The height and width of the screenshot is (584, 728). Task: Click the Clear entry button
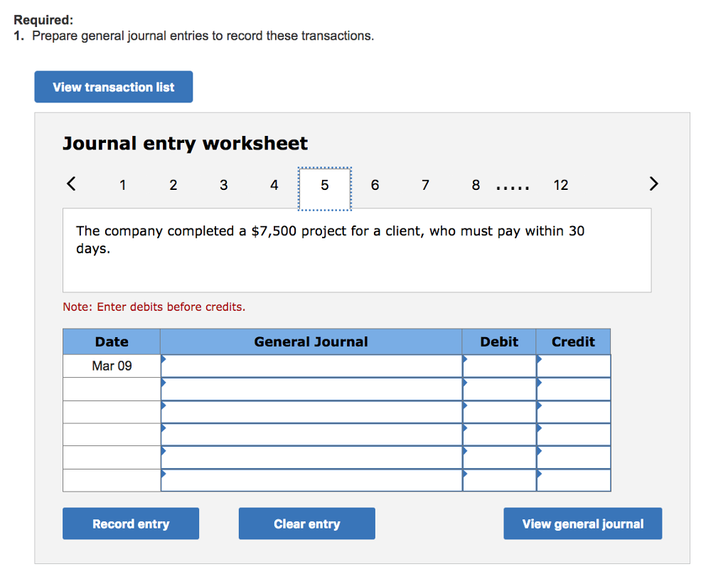(x=307, y=524)
